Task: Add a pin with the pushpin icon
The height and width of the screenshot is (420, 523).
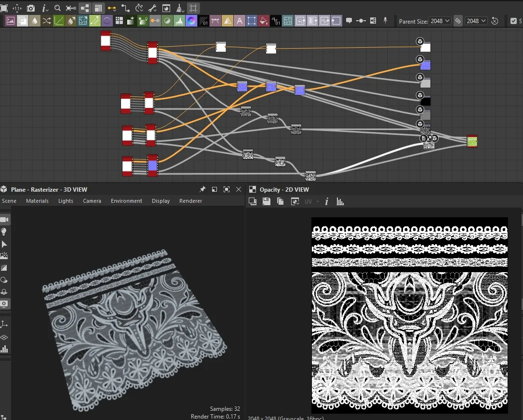Action: (385, 21)
